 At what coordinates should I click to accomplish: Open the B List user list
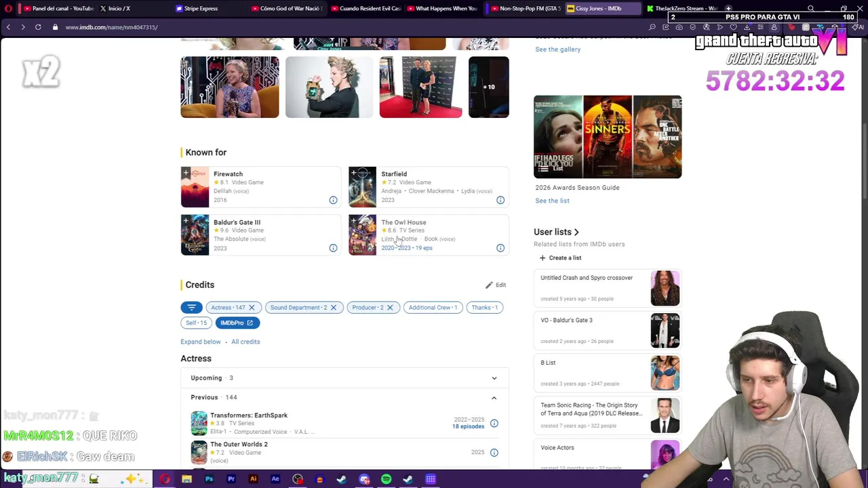(608, 372)
